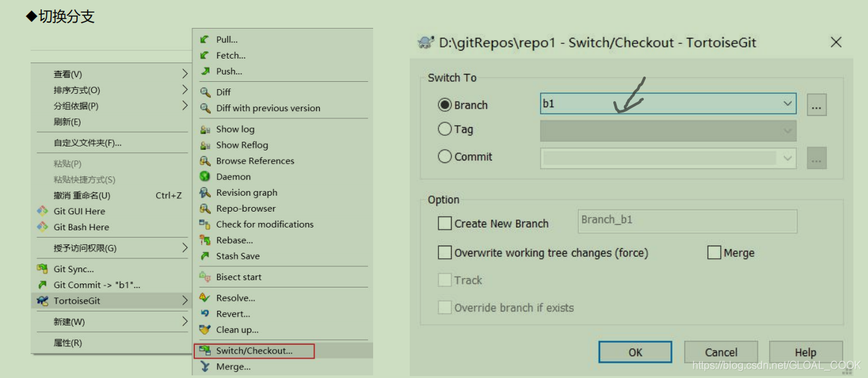Click the Git GUI Here icon
The image size is (868, 378).
pyautogui.click(x=43, y=211)
